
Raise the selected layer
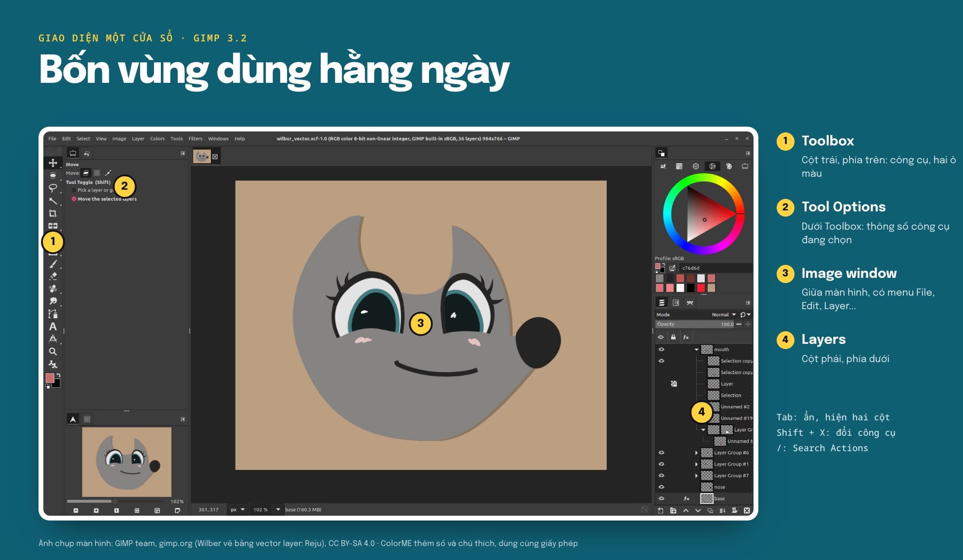(686, 510)
